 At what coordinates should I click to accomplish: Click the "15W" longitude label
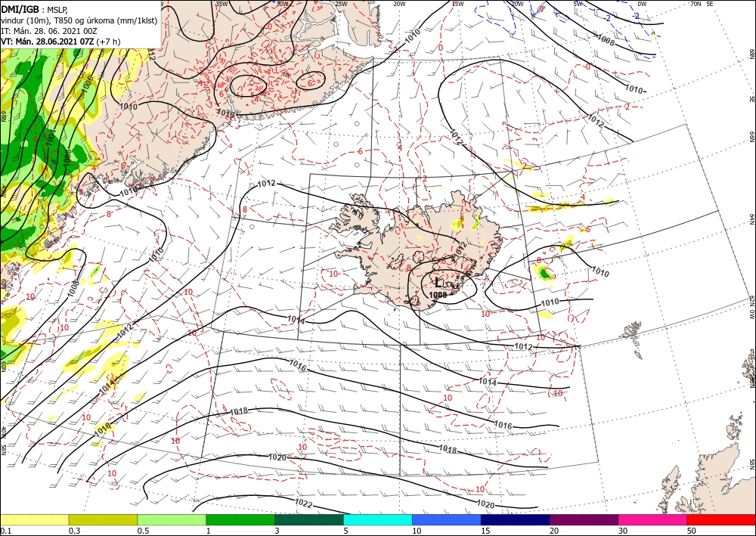pyautogui.click(x=458, y=3)
